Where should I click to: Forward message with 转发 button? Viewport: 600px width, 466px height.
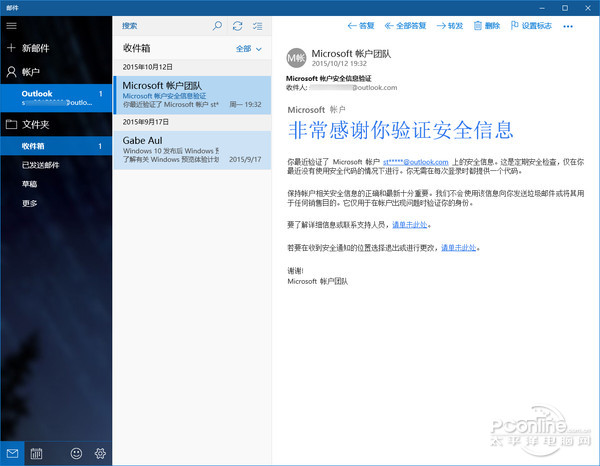pyautogui.click(x=450, y=26)
